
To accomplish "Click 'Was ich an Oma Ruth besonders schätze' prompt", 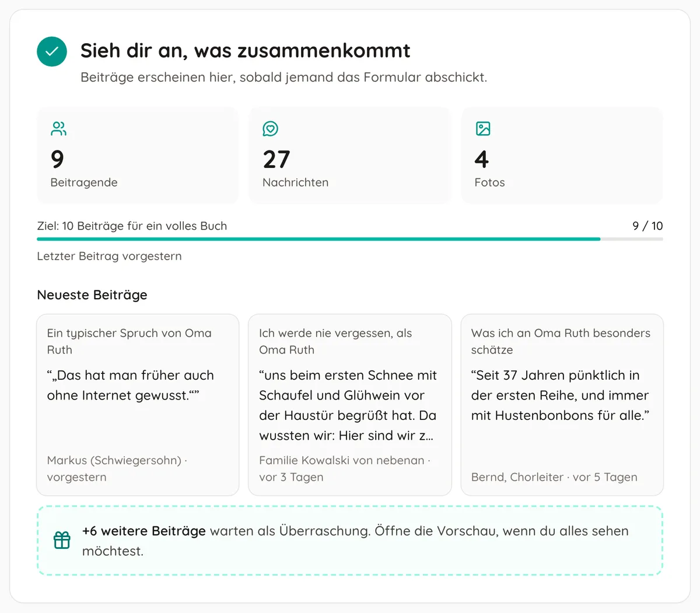I will point(561,341).
